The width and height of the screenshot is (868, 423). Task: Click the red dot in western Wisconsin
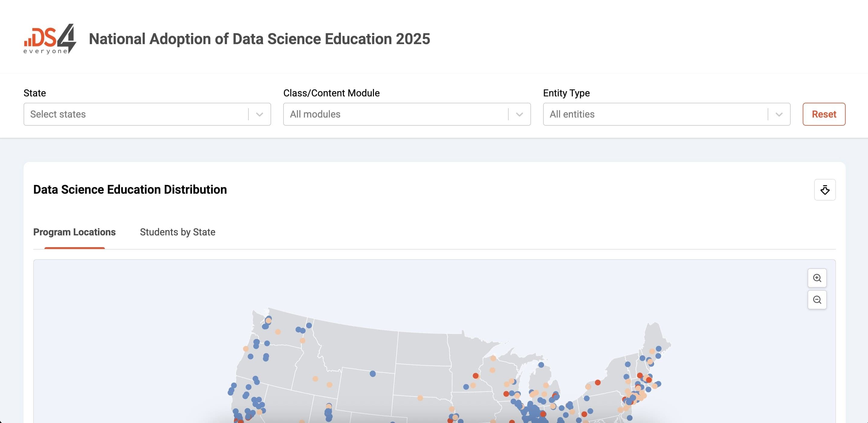coord(475,376)
